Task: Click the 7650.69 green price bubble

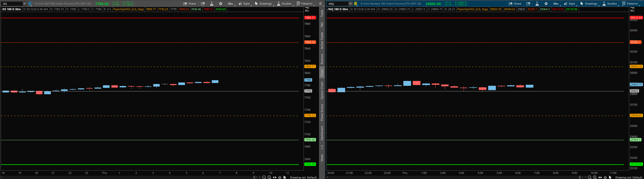Action: click(310, 164)
